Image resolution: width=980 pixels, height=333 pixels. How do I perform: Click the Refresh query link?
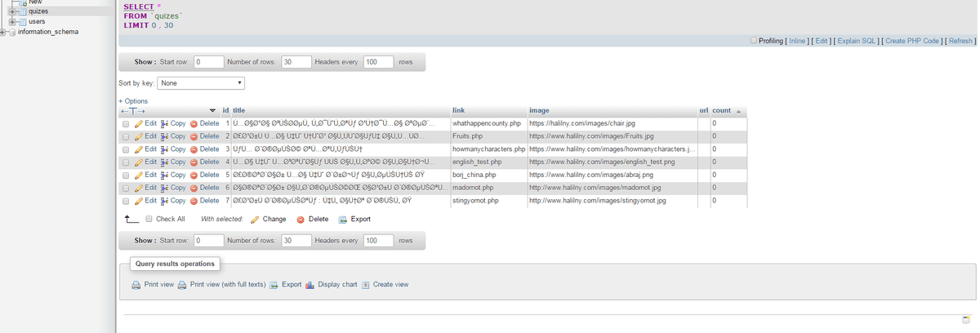pyautogui.click(x=959, y=41)
